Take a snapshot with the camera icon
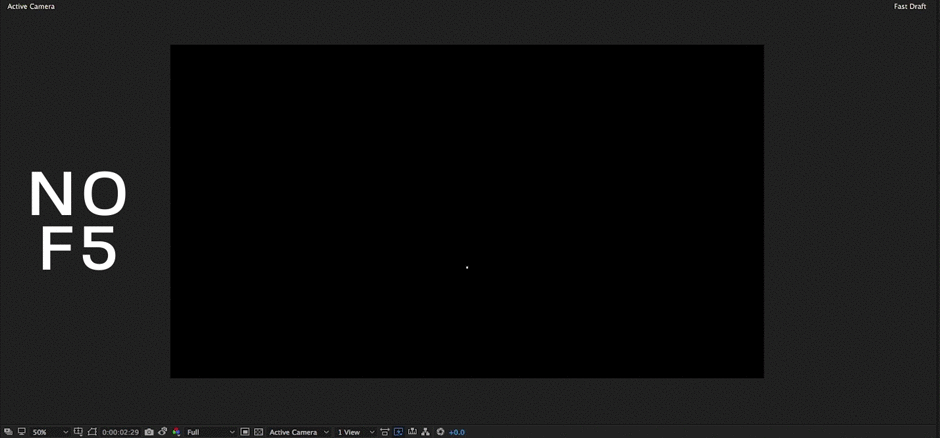This screenshot has width=940, height=438. point(149,432)
